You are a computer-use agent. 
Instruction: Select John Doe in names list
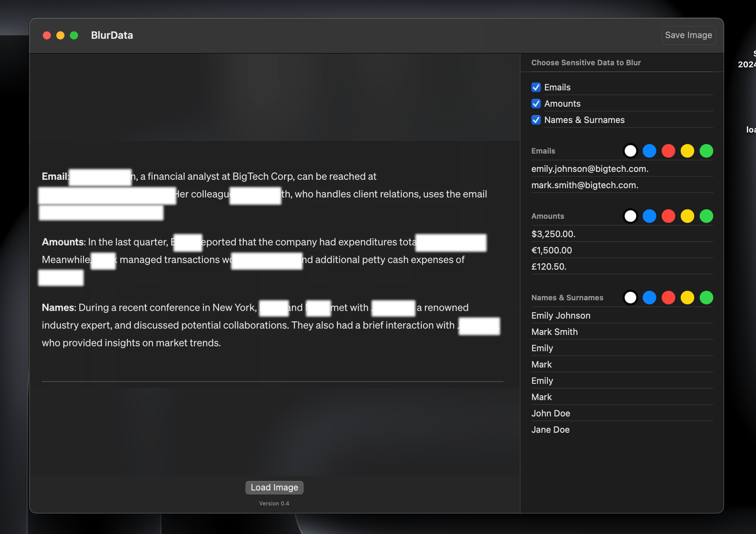click(550, 413)
